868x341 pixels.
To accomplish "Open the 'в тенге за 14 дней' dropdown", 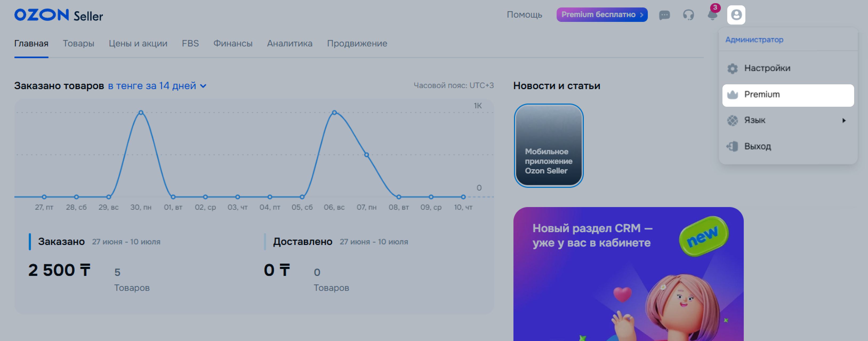I will [157, 86].
